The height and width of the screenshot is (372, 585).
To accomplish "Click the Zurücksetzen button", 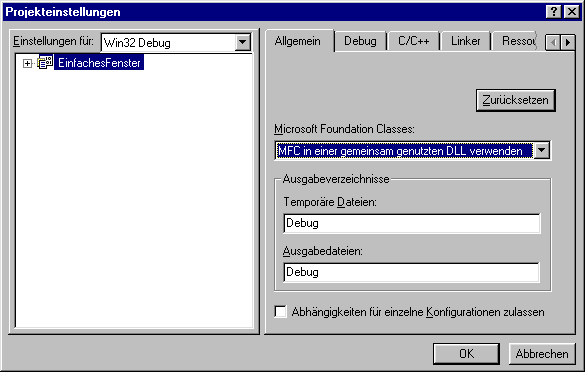I will tap(516, 100).
